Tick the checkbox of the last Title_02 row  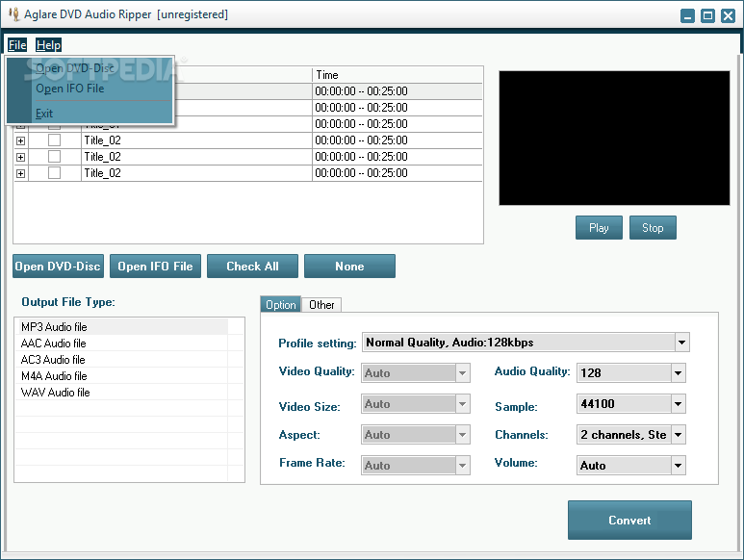click(54, 173)
